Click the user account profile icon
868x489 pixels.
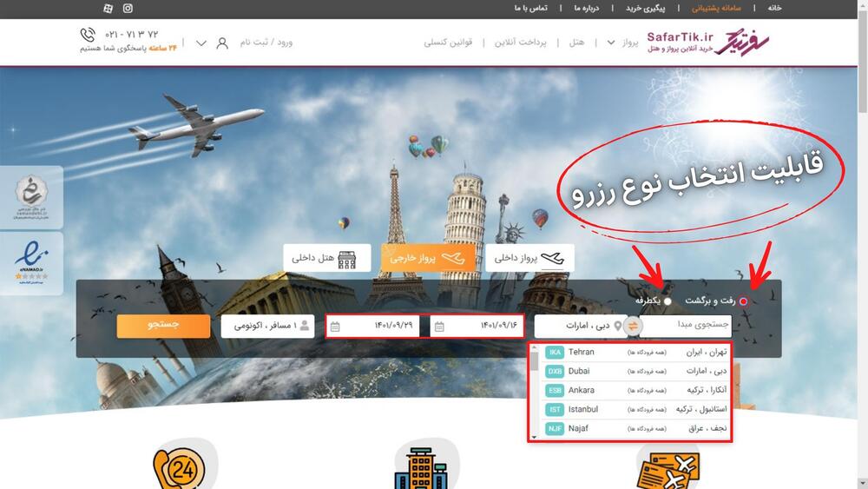222,43
